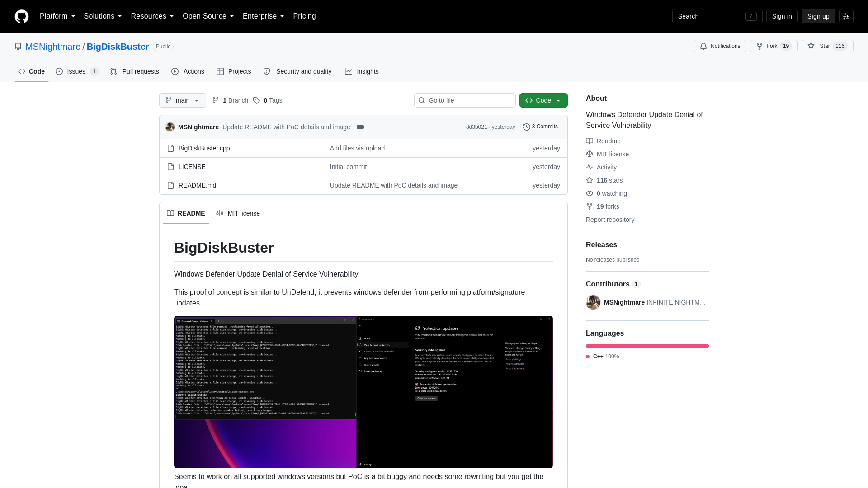The height and width of the screenshot is (488, 868).
Task: Select the MIT license tab
Action: [238, 213]
